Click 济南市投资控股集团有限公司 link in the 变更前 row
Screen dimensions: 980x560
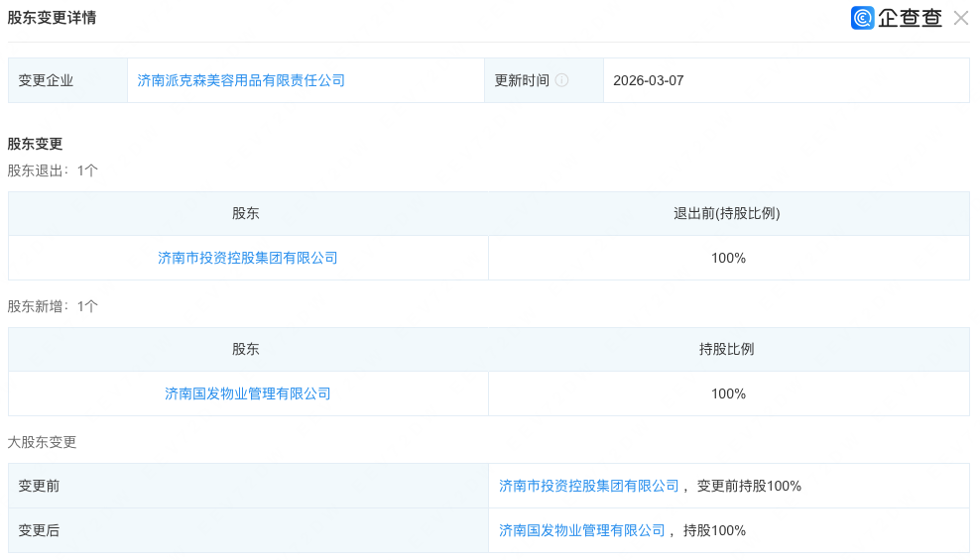click(589, 486)
